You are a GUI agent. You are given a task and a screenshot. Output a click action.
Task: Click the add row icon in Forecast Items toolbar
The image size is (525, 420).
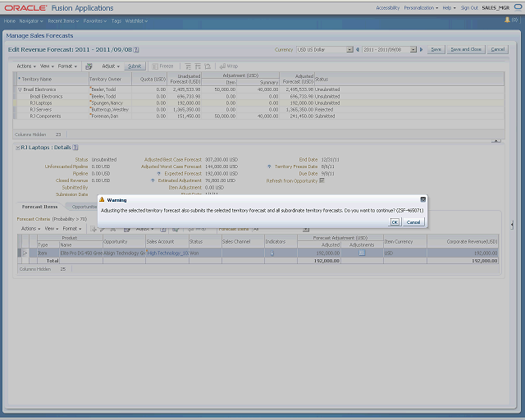(x=94, y=229)
